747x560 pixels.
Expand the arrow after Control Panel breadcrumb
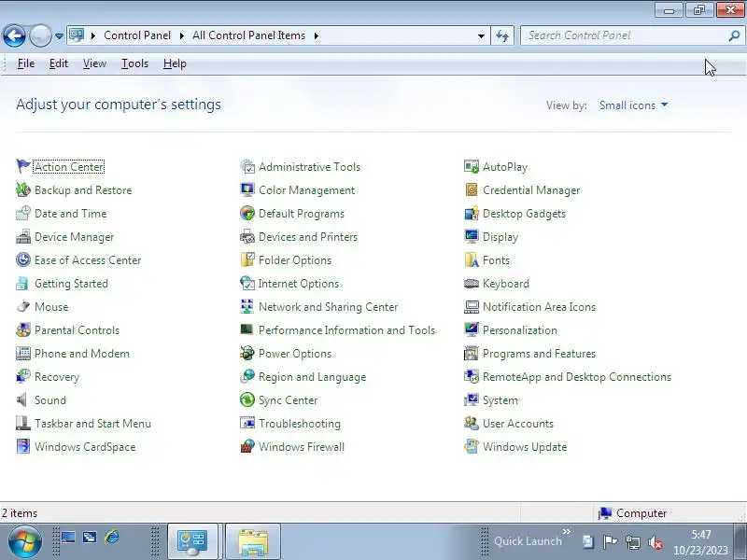point(181,35)
